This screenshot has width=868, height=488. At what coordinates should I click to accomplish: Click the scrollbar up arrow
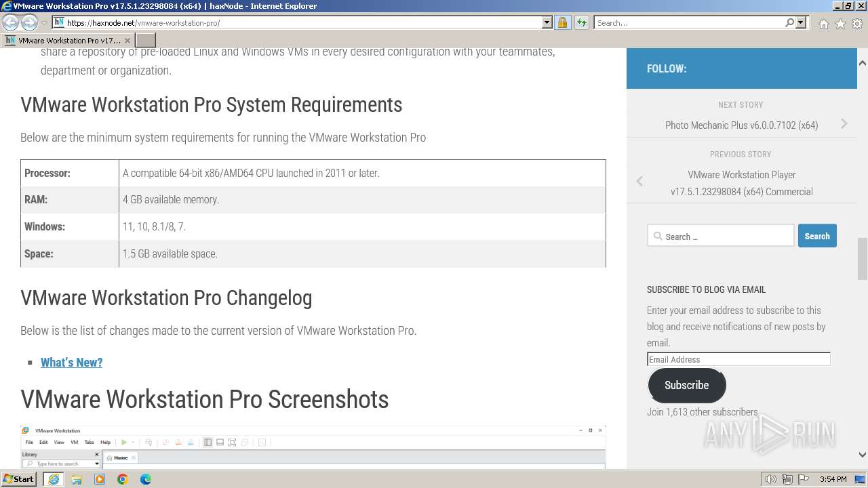pos(863,63)
